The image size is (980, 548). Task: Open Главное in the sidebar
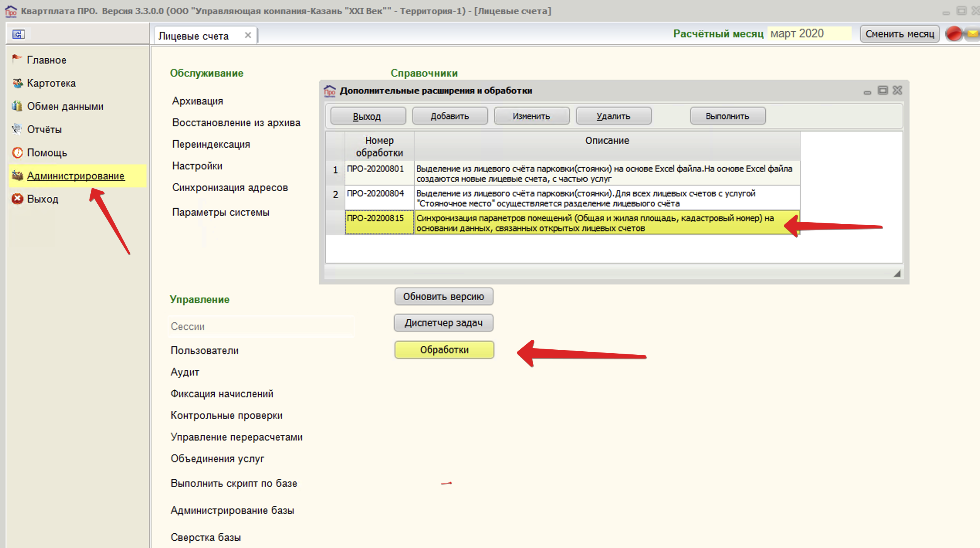[x=47, y=60]
